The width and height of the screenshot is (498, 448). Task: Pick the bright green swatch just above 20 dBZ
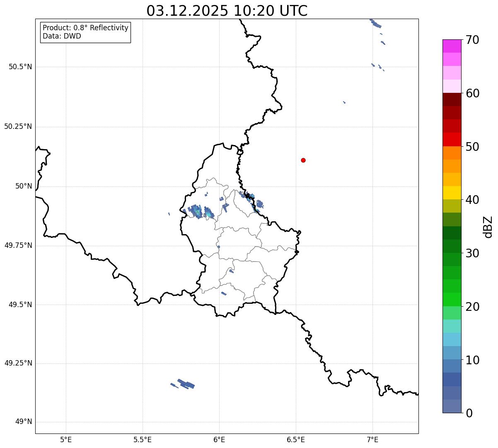[452, 300]
